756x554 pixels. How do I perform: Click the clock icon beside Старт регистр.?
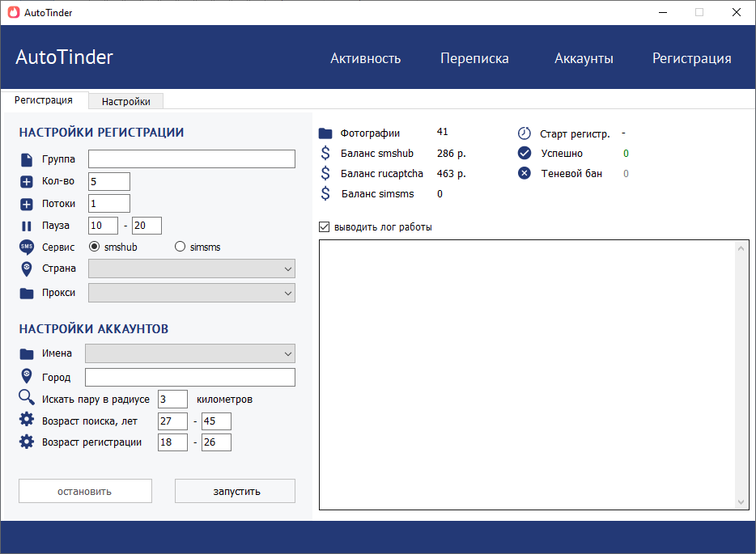coord(524,133)
